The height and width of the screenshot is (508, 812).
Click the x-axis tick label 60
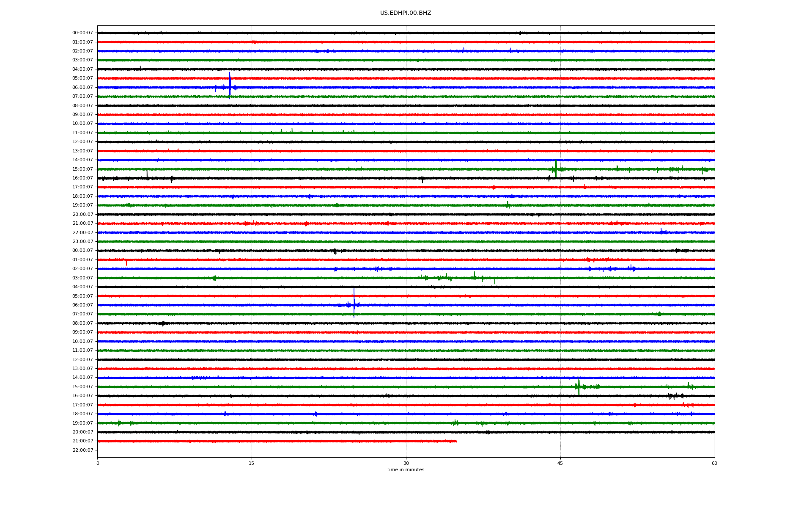point(714,463)
